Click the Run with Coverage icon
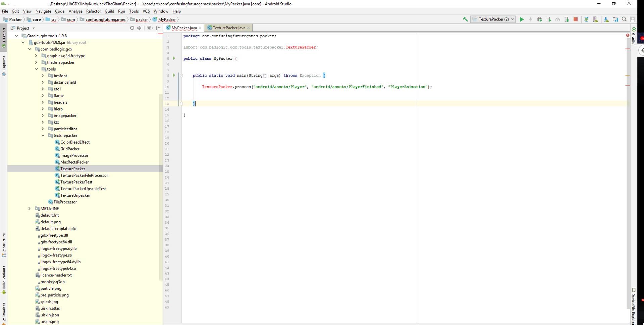 [x=549, y=19]
